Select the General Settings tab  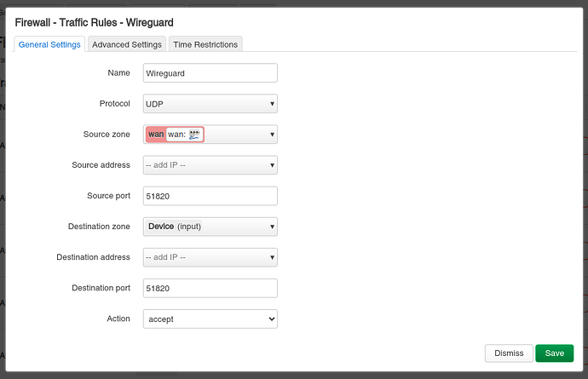coord(49,44)
